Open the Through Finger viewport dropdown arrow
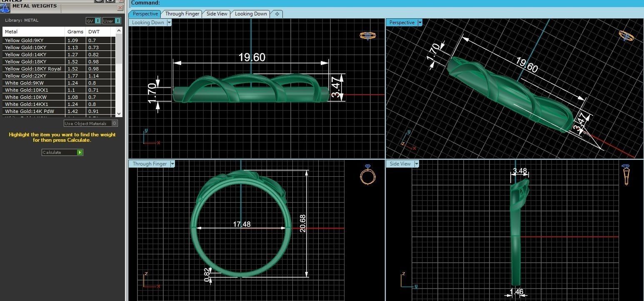The image size is (644, 301). point(172,164)
